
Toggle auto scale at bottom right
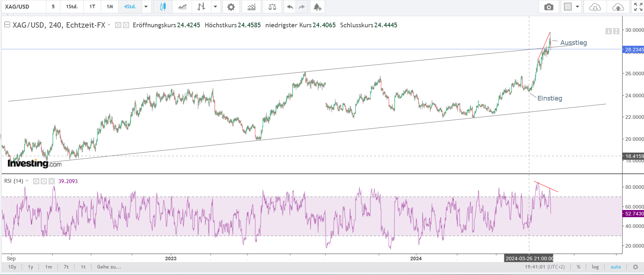click(616, 267)
